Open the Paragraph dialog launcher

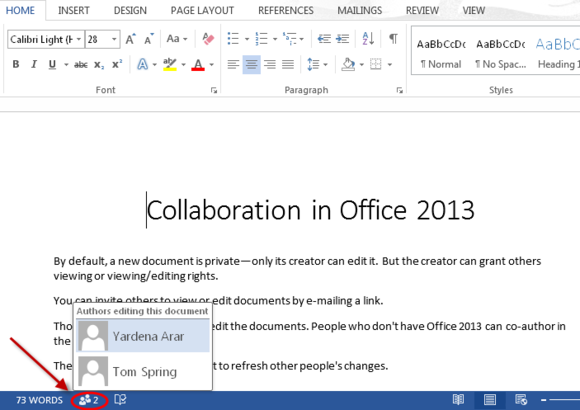(x=399, y=90)
